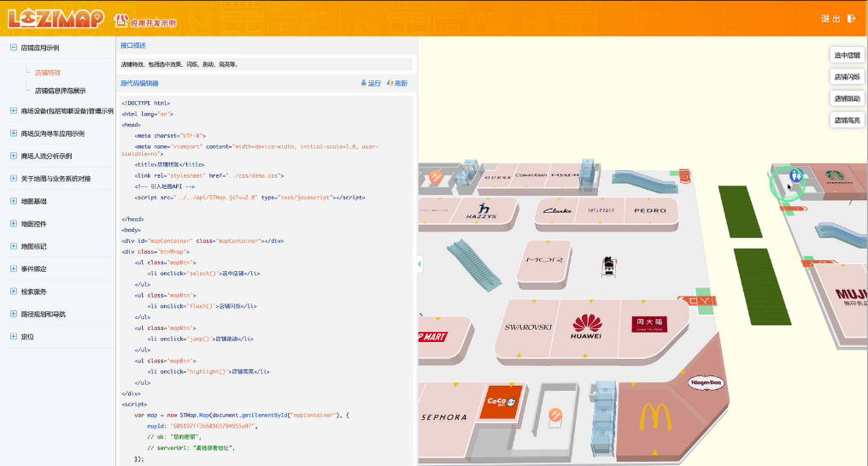
Task: Open the 路径规划和导航 section
Action: (x=44, y=314)
